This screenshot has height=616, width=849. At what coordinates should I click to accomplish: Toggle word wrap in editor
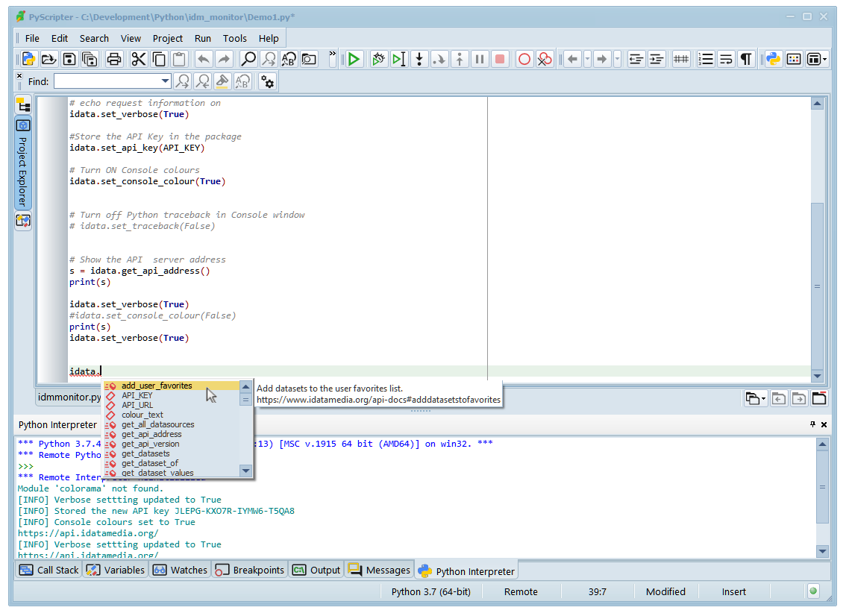coord(726,59)
